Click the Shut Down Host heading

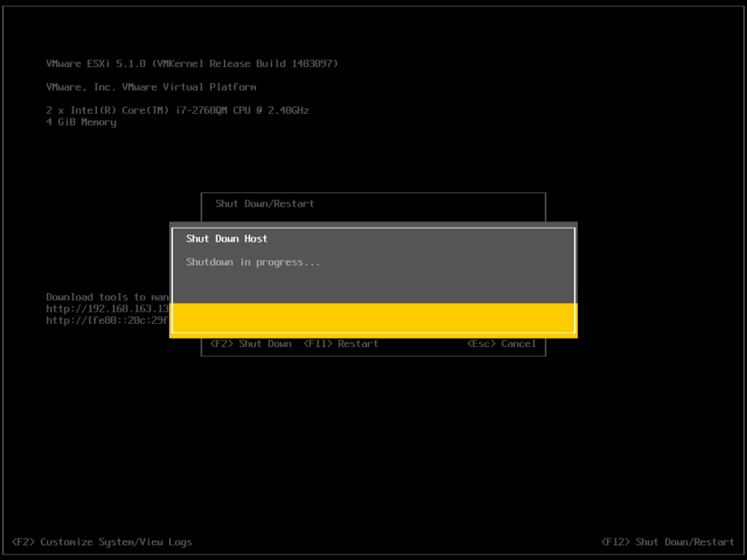(x=227, y=239)
